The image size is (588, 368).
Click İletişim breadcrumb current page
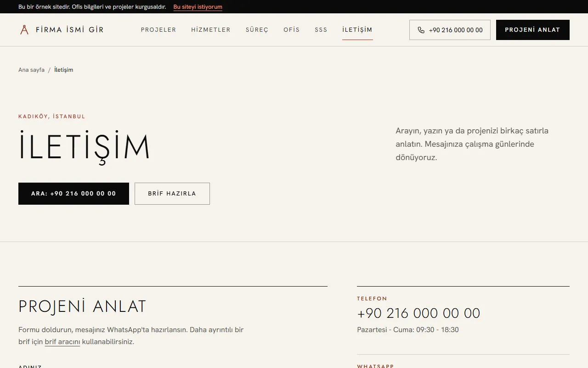pyautogui.click(x=63, y=70)
